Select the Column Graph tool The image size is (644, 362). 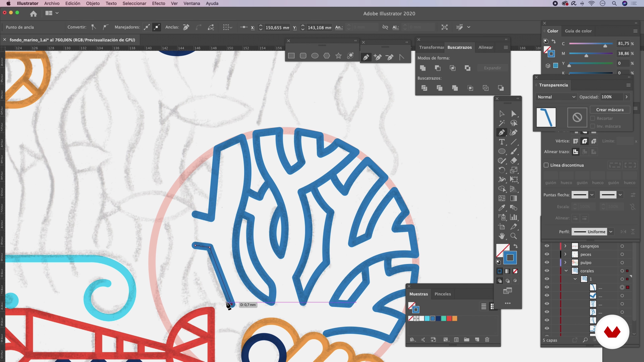click(x=514, y=217)
